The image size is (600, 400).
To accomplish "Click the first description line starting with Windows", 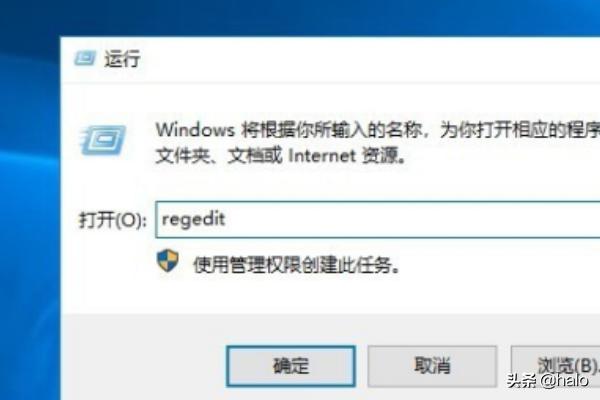I will [x=378, y=130].
